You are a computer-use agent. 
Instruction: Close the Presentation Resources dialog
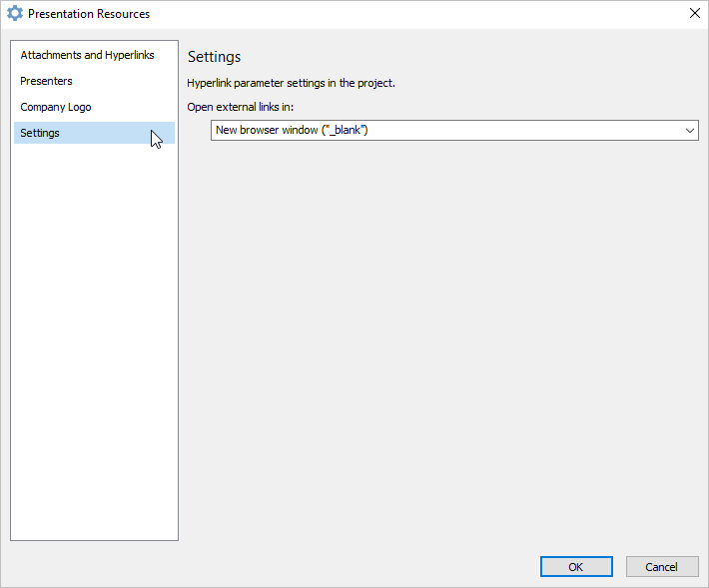(x=695, y=13)
